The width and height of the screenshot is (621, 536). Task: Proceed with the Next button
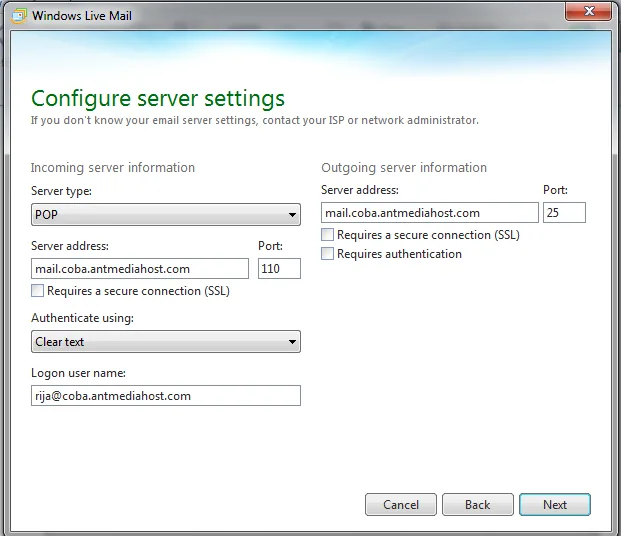pyautogui.click(x=555, y=504)
